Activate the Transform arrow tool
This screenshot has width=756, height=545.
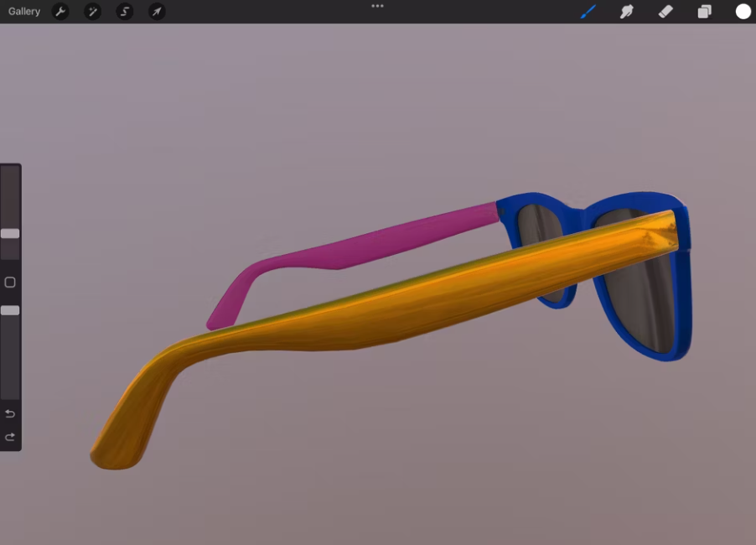pyautogui.click(x=157, y=11)
